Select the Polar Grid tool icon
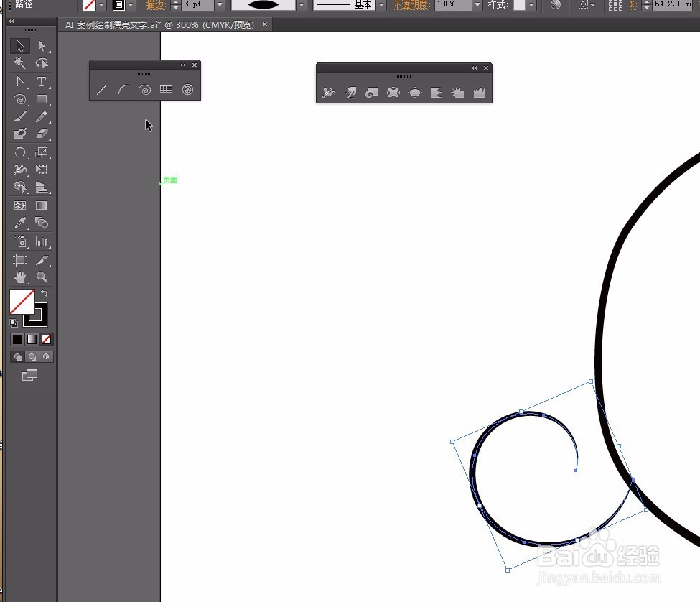This screenshot has height=602, width=700. pos(188,89)
